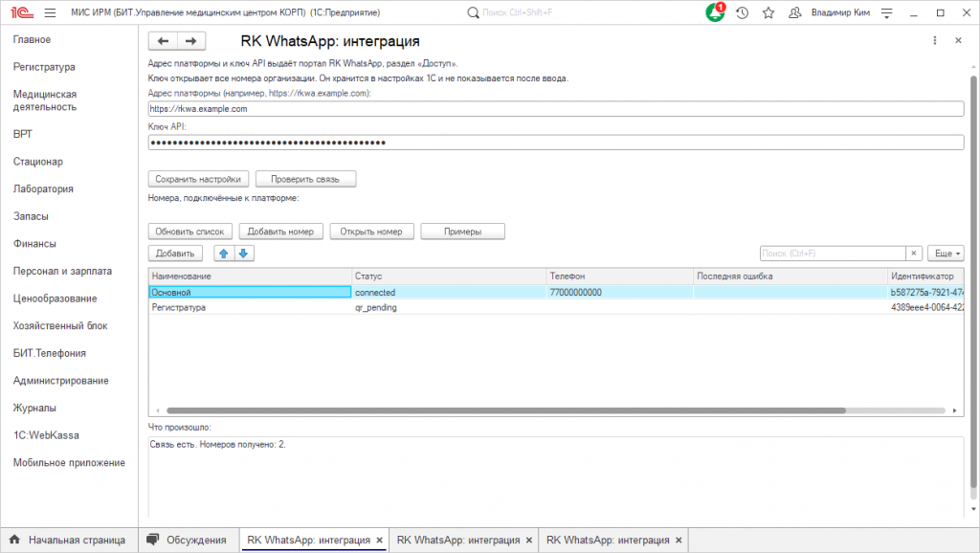This screenshot has width=980, height=553.
Task: Click the Статус column header
Action: click(x=449, y=276)
